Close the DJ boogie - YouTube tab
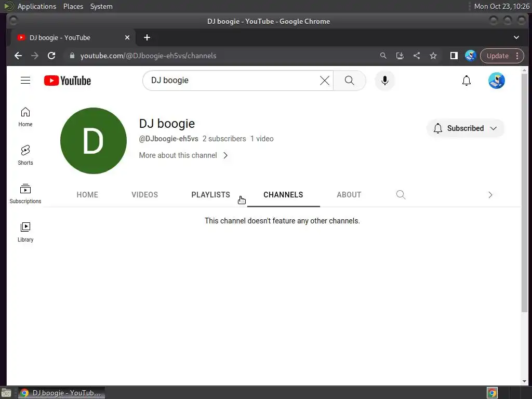 (127, 37)
